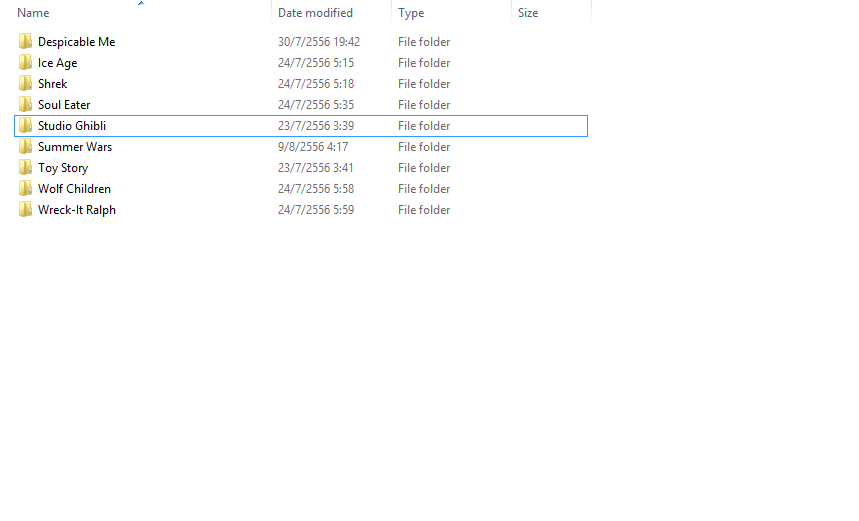Image resolution: width=859 pixels, height=521 pixels.
Task: Click the Summer Wars folder icon
Action: click(x=25, y=146)
